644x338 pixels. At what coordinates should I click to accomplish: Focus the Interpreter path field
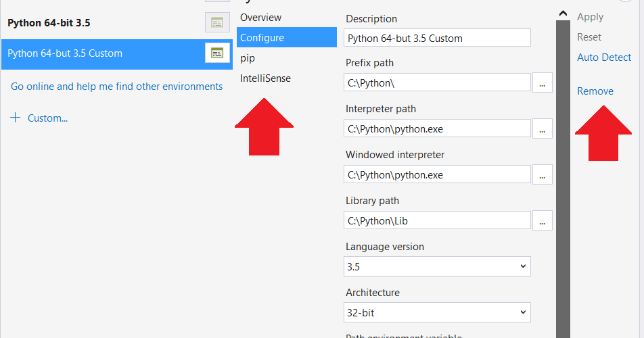point(438,129)
